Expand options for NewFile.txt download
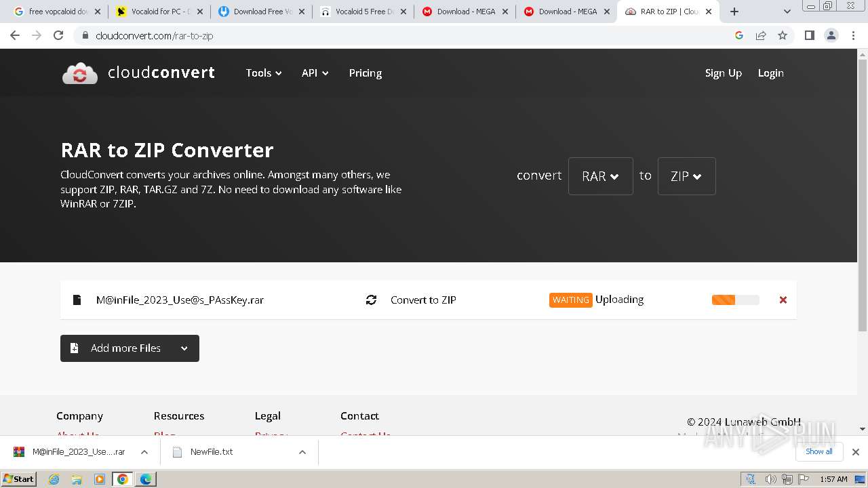The width and height of the screenshot is (868, 488). click(302, 452)
